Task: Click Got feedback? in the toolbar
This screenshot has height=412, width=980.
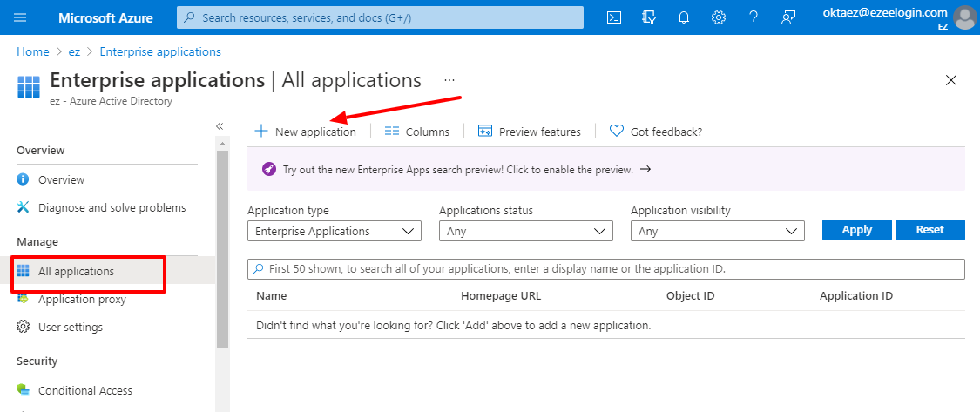Action: click(x=656, y=132)
